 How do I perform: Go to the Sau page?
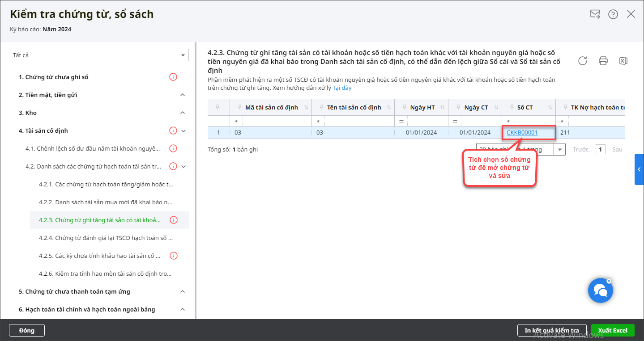(618, 149)
